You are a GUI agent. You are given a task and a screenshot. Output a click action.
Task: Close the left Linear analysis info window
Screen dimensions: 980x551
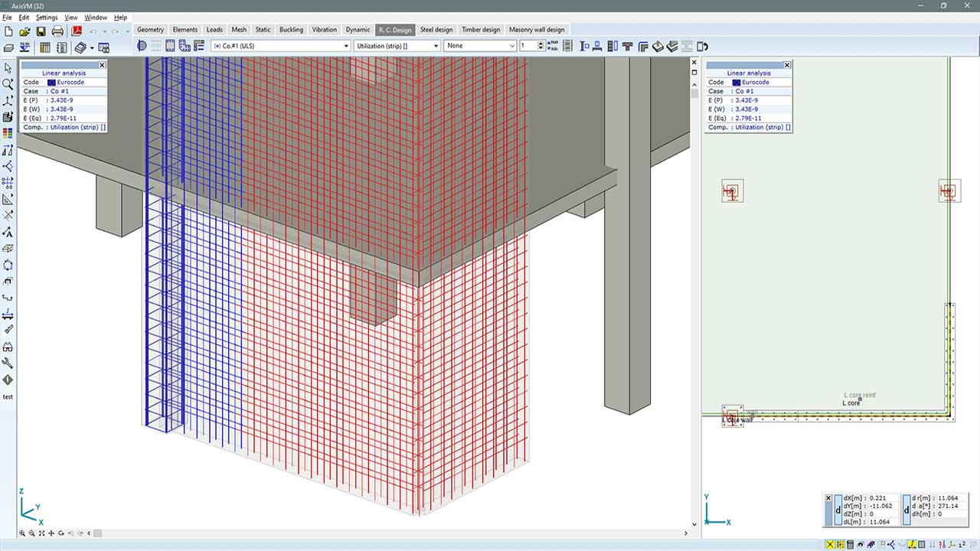click(x=102, y=65)
